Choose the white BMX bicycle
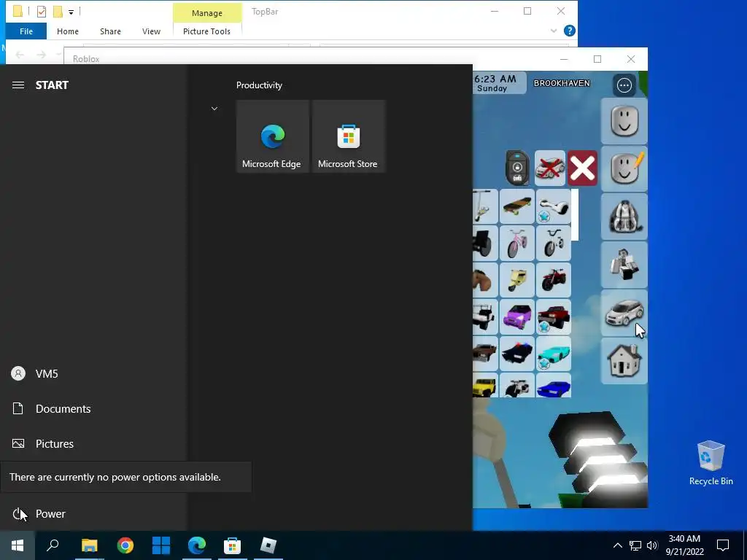747x560 pixels. (553, 244)
